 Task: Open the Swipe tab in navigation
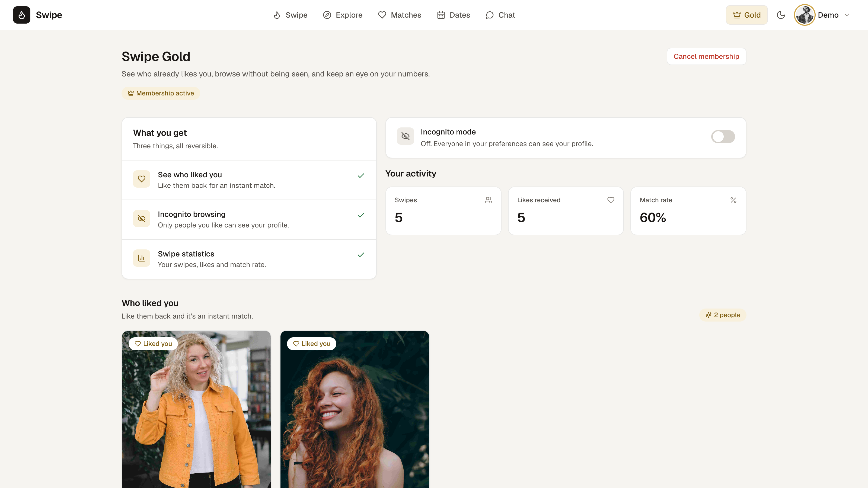[x=290, y=15]
